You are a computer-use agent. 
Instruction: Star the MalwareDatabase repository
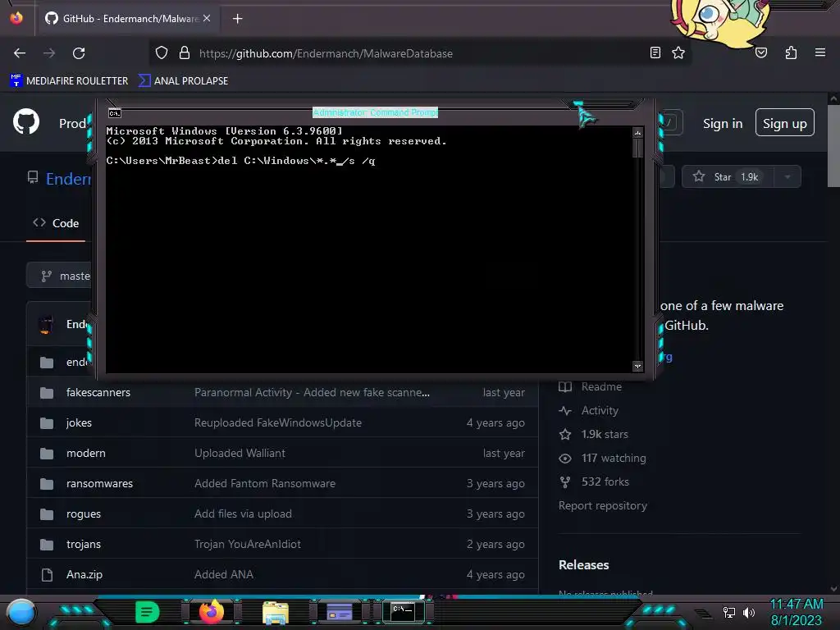point(727,177)
